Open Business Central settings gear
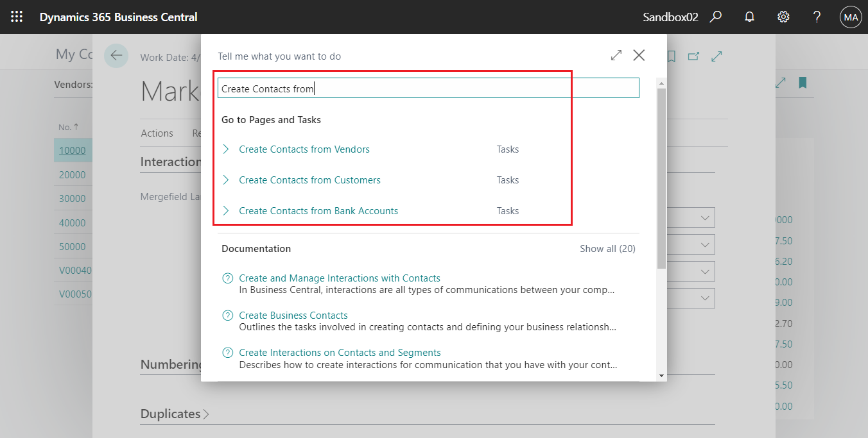 pos(783,17)
